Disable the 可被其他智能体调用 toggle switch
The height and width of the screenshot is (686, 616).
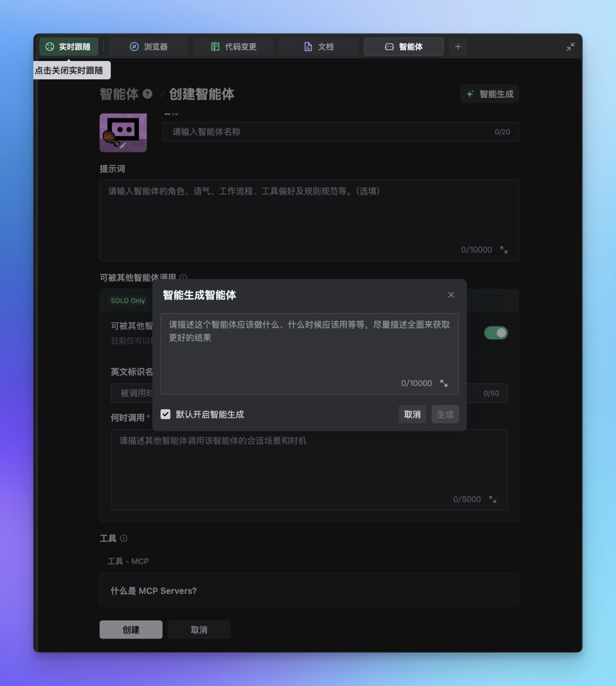[496, 333]
